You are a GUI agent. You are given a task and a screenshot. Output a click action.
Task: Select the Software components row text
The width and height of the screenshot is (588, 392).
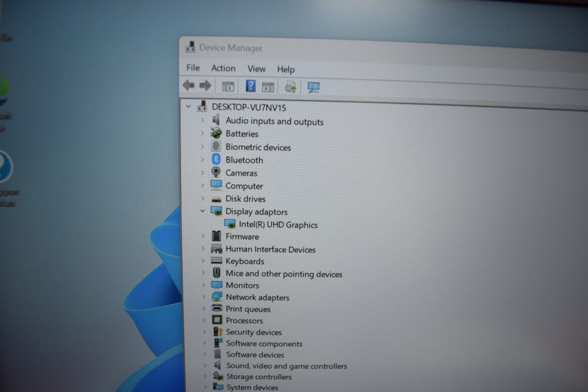(264, 343)
